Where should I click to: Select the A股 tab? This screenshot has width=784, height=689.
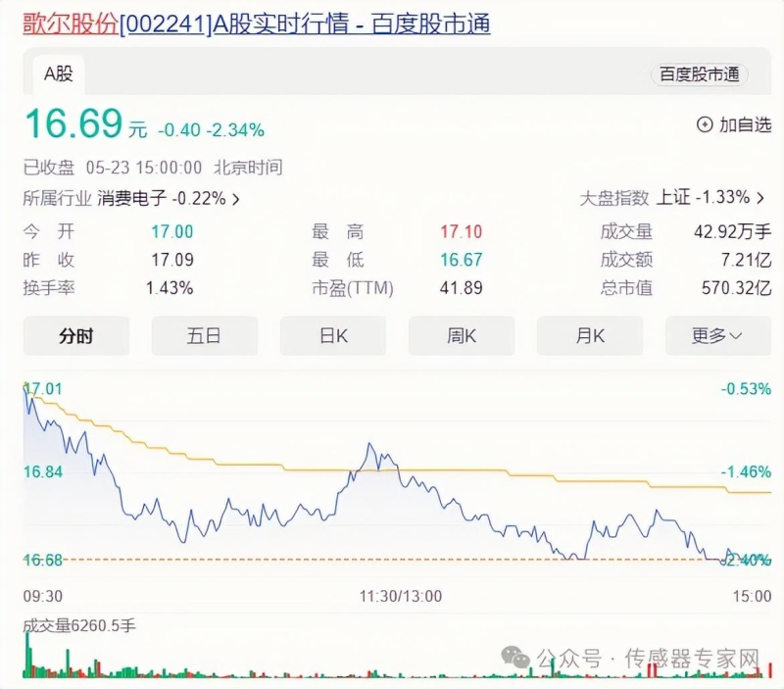[59, 74]
